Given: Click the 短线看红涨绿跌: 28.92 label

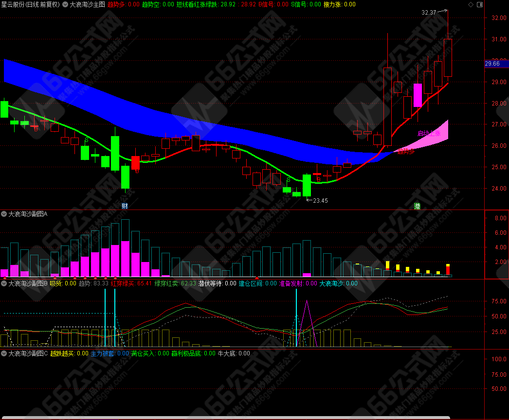Looking at the screenshot, I should click(x=206, y=4).
